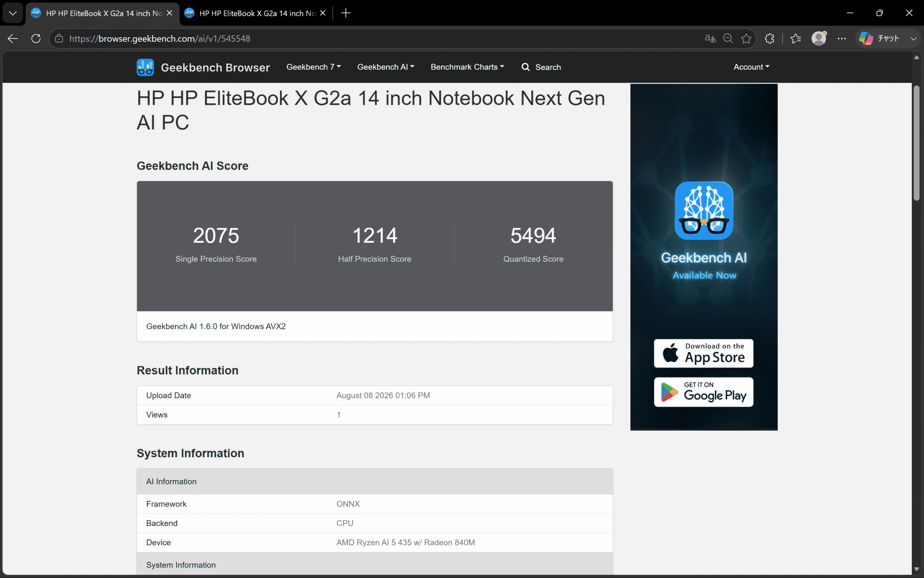The image size is (924, 578).
Task: Click the Backend value CPU
Action: click(345, 523)
